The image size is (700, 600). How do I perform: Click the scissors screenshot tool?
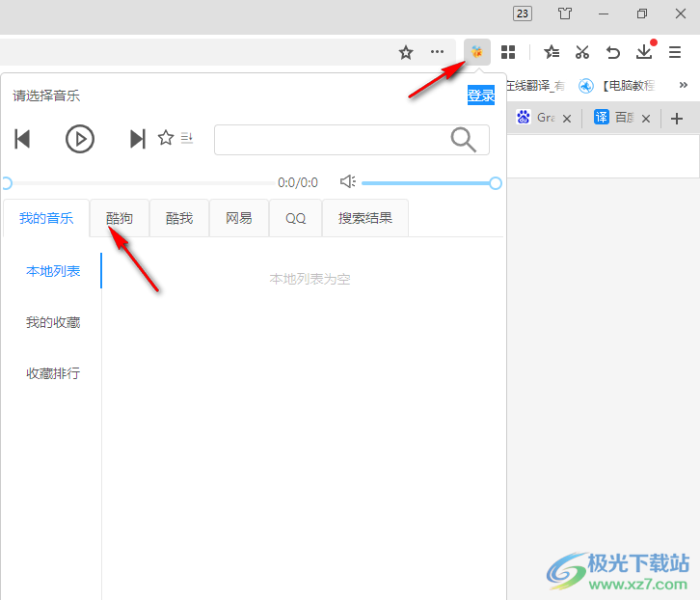582,52
